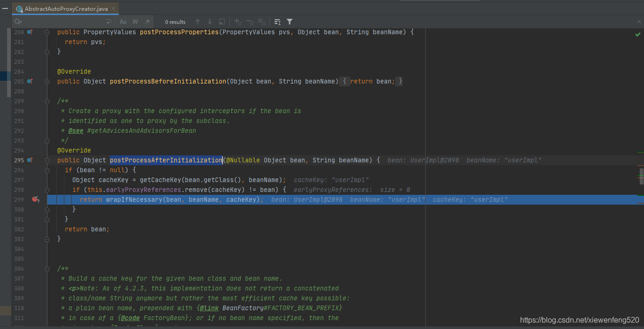Click inline hint cacheKey: "userImpl" on line 297
The height and width of the screenshot is (329, 644).
(331, 180)
